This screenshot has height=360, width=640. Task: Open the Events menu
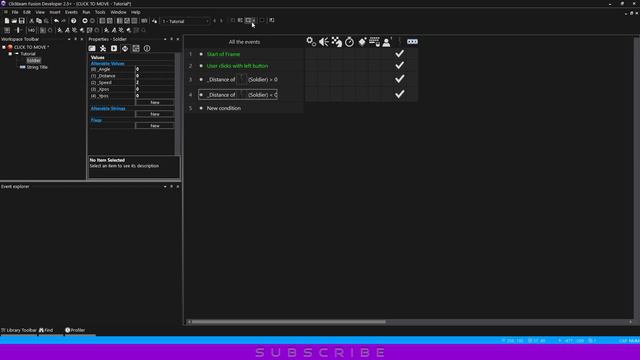click(71, 12)
